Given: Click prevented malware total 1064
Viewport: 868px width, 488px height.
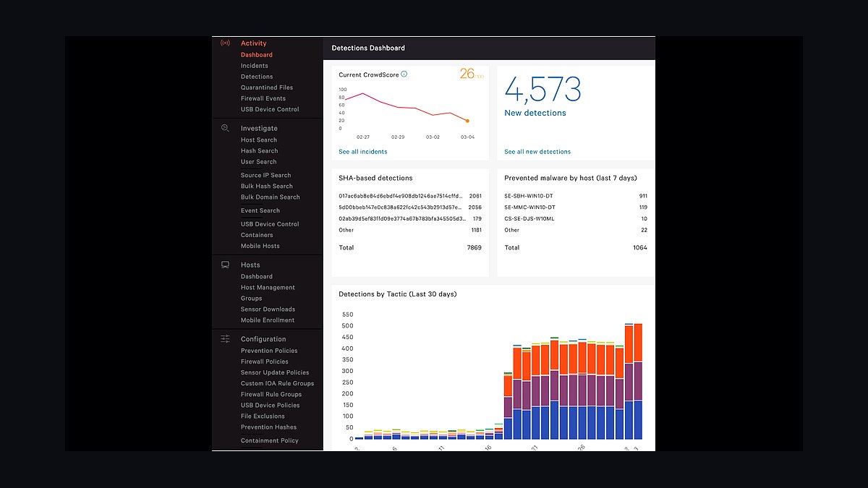Looking at the screenshot, I should [x=640, y=247].
